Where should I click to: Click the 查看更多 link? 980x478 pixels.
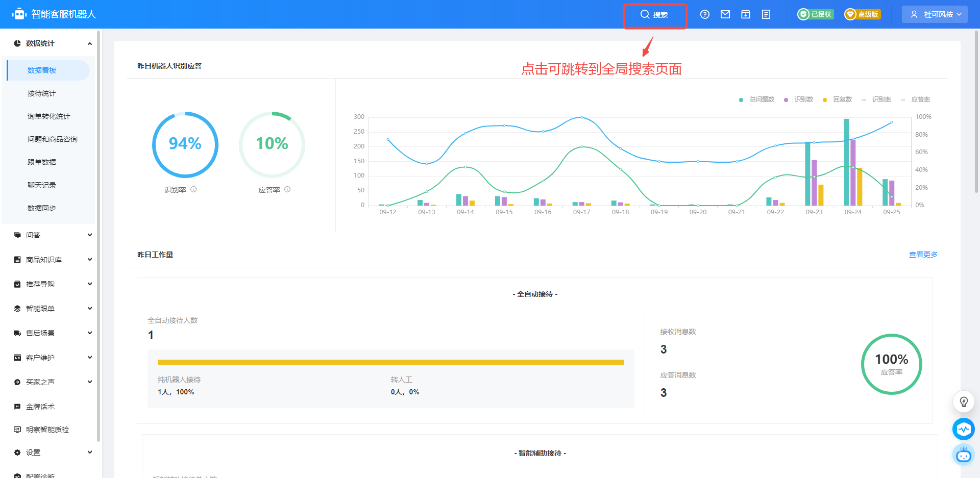(923, 255)
